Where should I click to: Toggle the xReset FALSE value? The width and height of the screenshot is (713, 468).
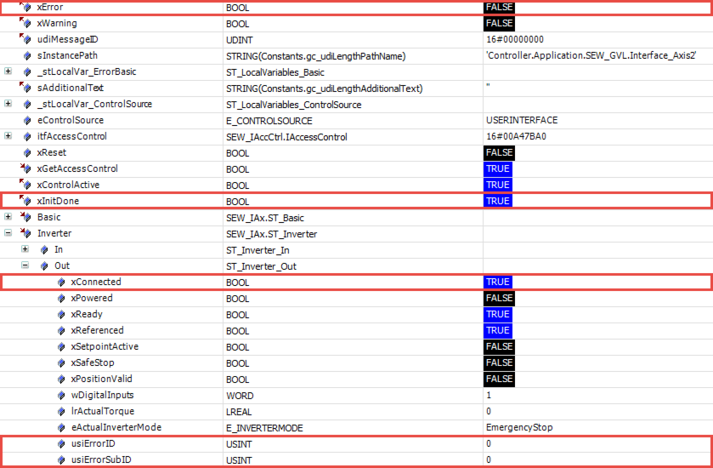click(498, 152)
